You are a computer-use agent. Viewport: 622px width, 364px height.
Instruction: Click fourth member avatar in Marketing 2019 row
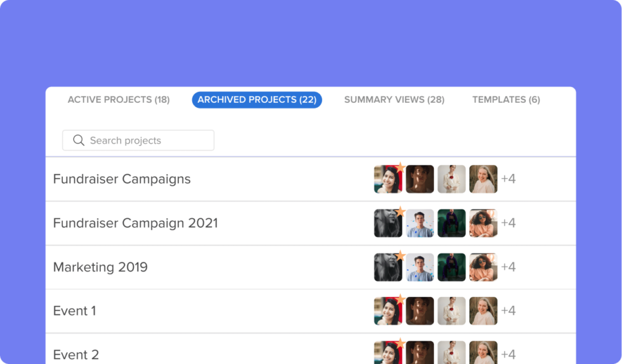[483, 267]
